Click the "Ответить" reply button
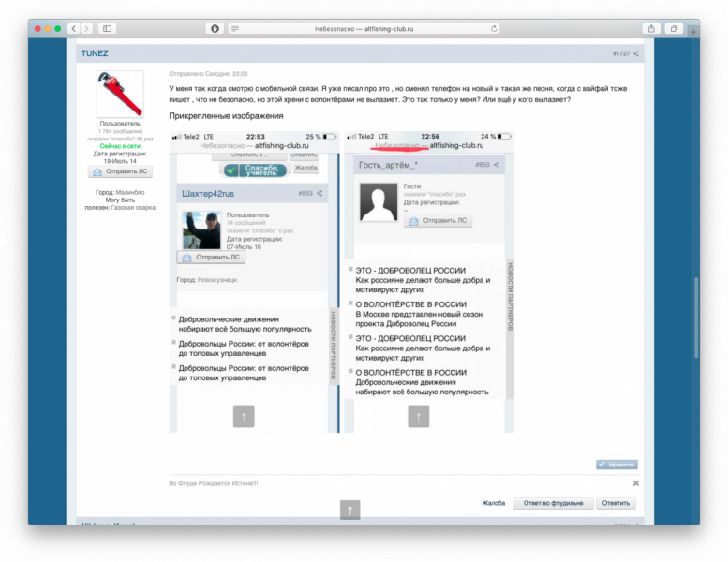This screenshot has height=562, width=728. 616,503
